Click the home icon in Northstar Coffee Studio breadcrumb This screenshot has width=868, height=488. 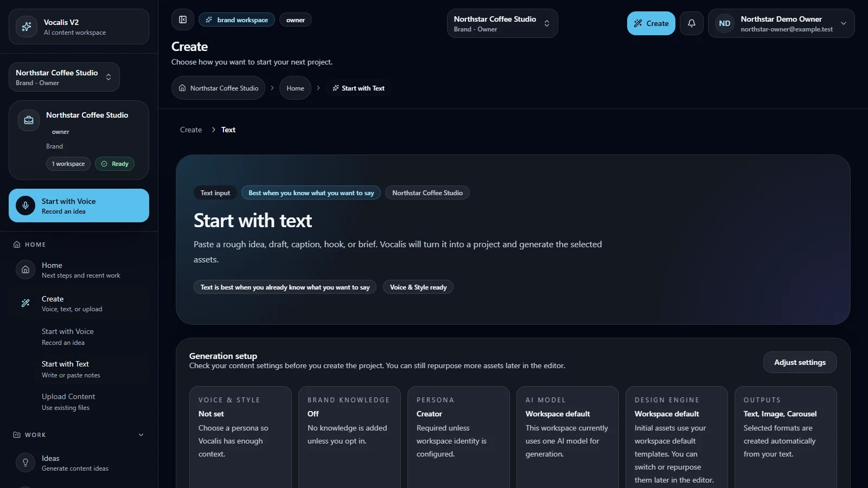click(x=182, y=88)
